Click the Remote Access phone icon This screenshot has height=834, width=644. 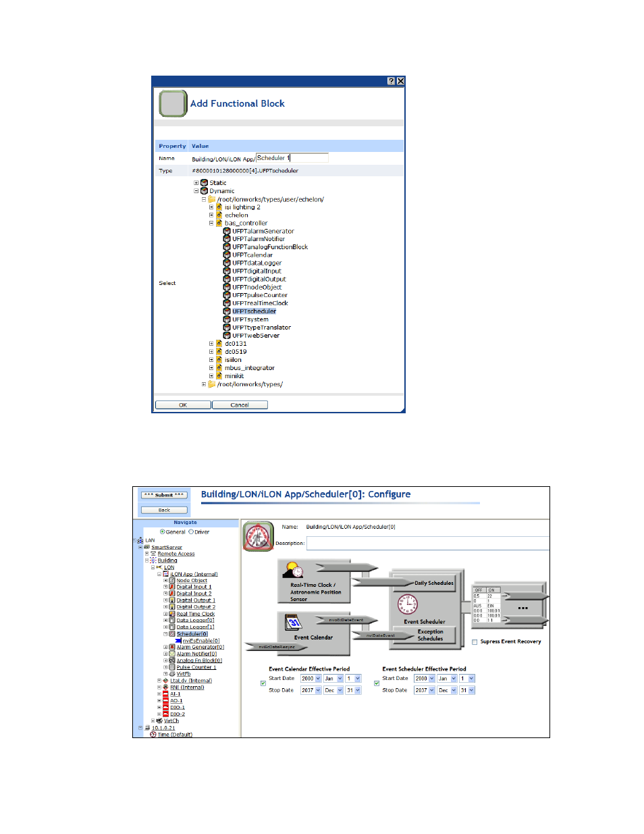coord(153,554)
